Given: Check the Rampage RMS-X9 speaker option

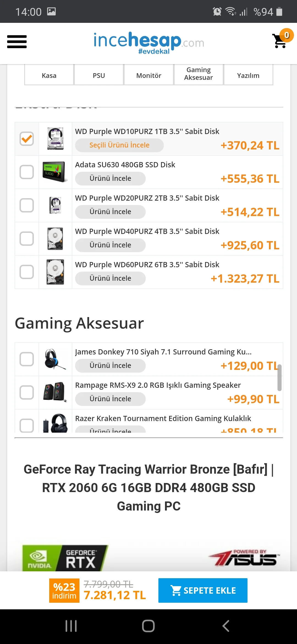Looking at the screenshot, I should [x=27, y=392].
